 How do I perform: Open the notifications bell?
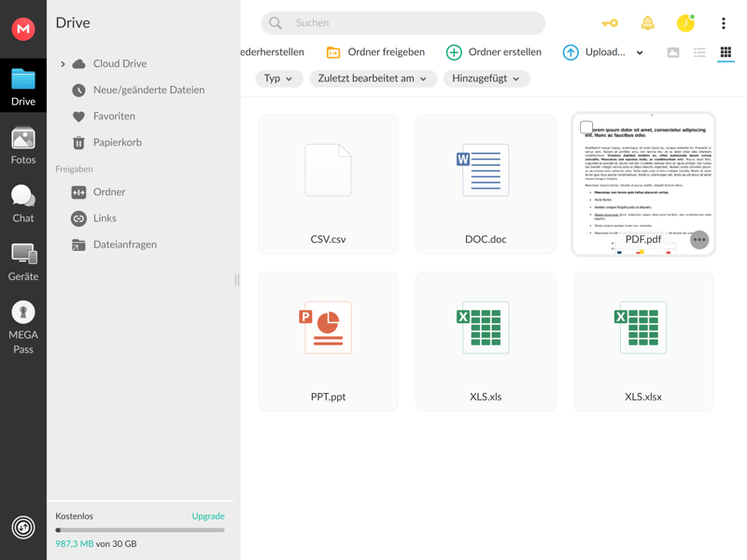(647, 22)
